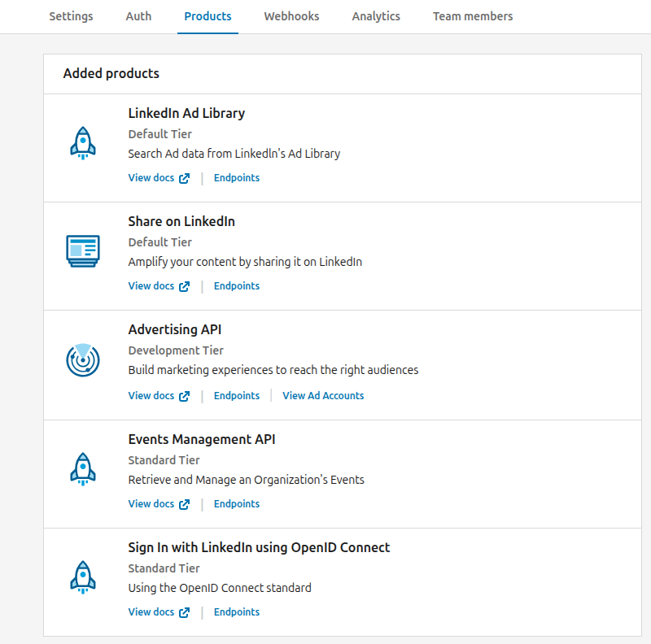
Task: Click the 'Share on LinkedIn' product title
Action: (x=181, y=222)
